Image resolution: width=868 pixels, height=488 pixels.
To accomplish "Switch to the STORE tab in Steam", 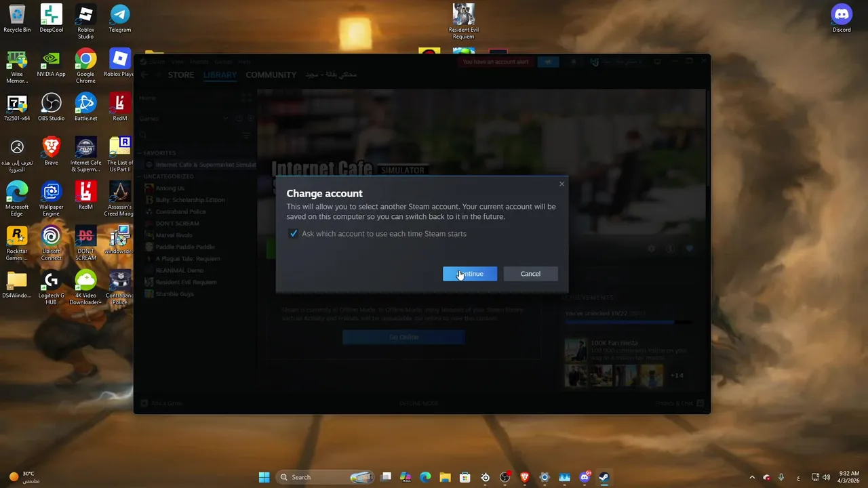I will click(181, 75).
